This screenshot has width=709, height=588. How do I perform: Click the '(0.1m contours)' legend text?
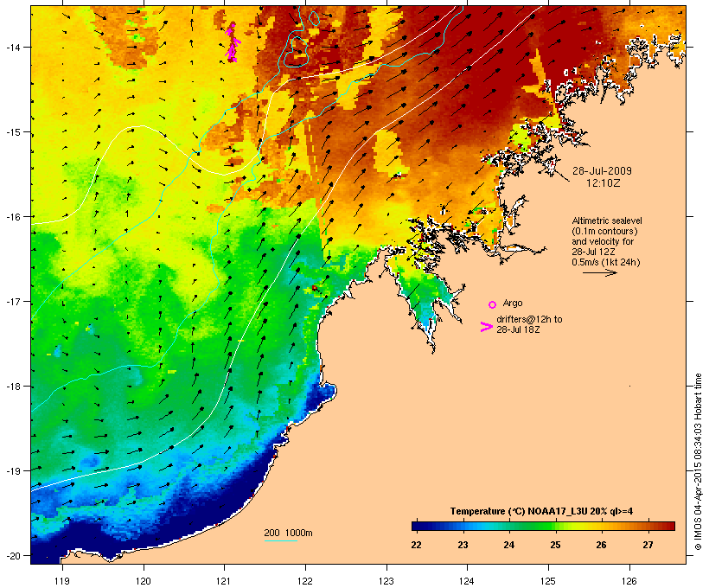[604, 231]
